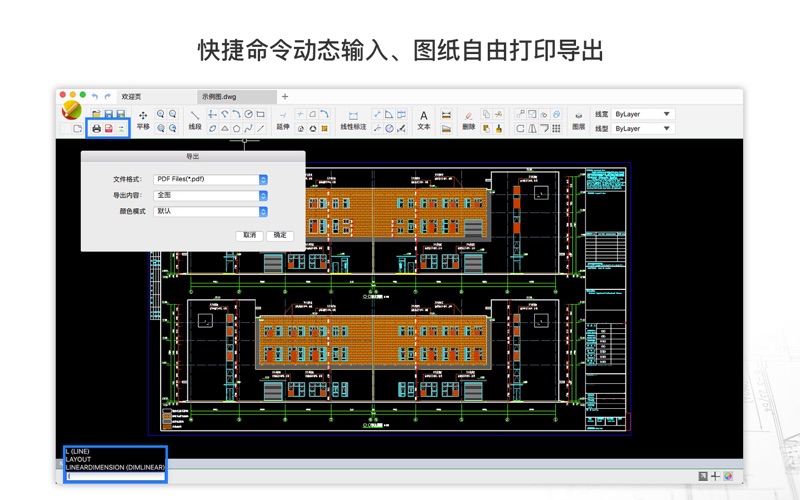800x500 pixels.
Task: Select the 文本 text tool
Action: click(423, 120)
